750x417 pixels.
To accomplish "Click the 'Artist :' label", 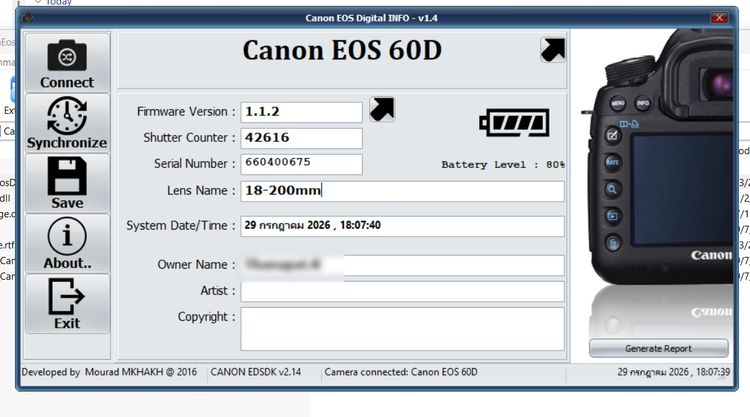I will click(218, 291).
